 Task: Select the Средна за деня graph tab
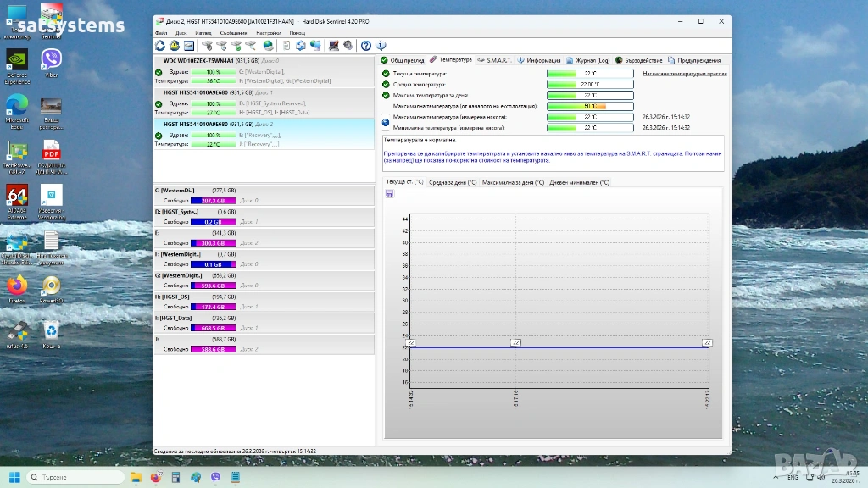pyautogui.click(x=453, y=182)
